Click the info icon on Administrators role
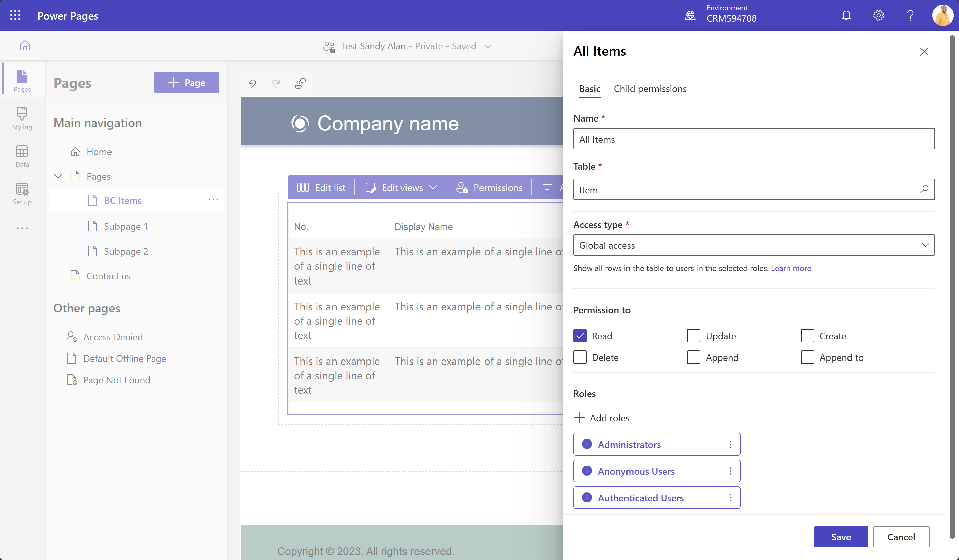Screen dimensions: 959x560 pos(586,444)
